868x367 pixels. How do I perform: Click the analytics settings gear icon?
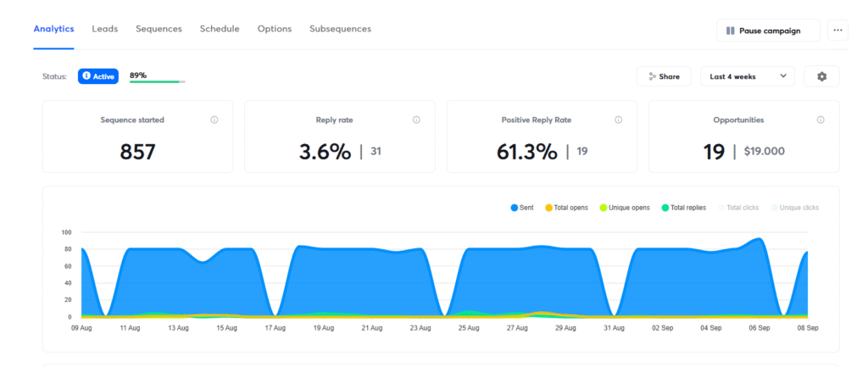tap(821, 76)
